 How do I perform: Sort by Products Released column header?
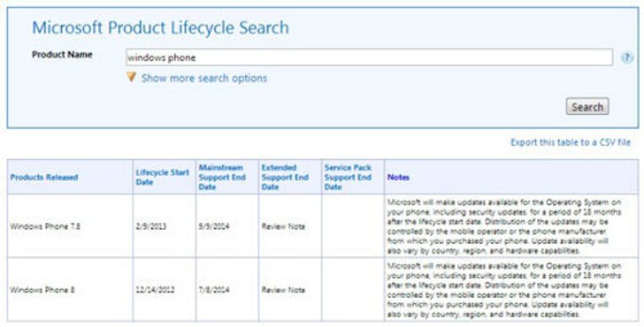pyautogui.click(x=44, y=178)
